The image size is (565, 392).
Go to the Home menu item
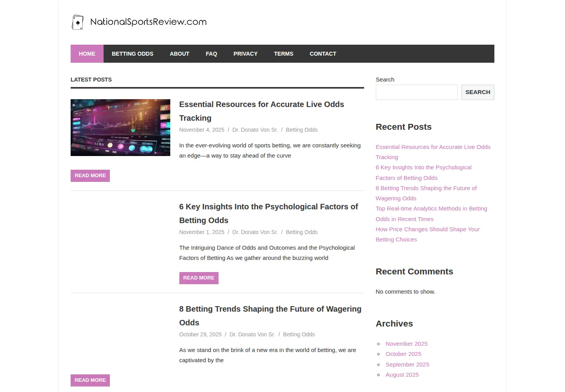click(87, 54)
